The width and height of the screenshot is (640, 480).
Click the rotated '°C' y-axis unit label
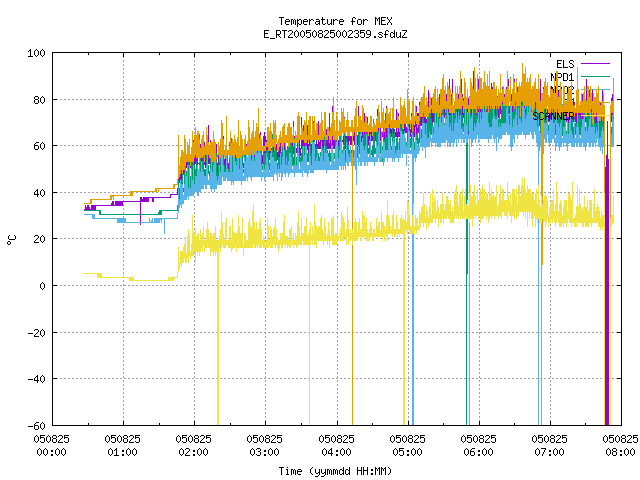click(x=11, y=240)
